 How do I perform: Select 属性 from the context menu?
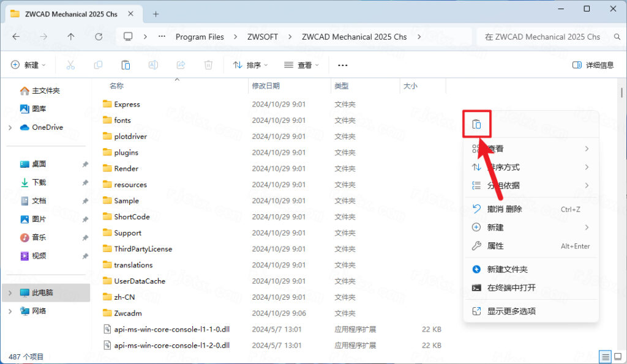[x=495, y=246]
